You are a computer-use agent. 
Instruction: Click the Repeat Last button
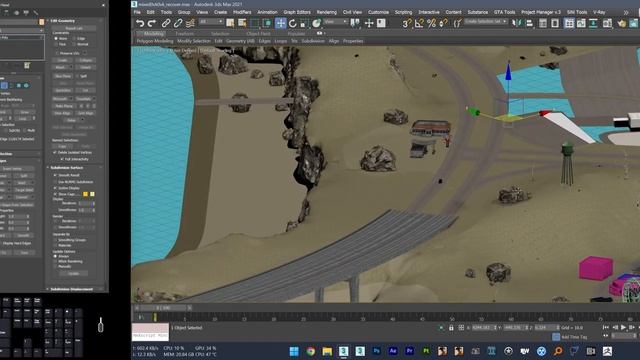click(x=74, y=28)
